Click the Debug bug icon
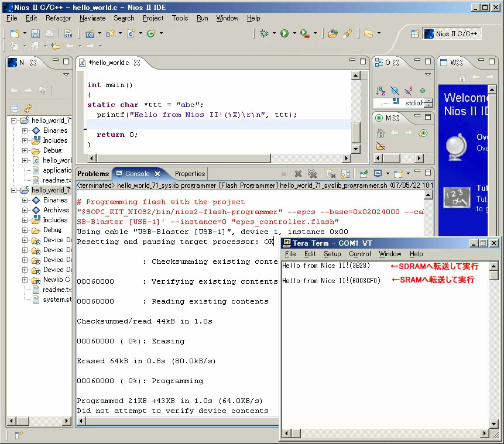 coord(265,33)
